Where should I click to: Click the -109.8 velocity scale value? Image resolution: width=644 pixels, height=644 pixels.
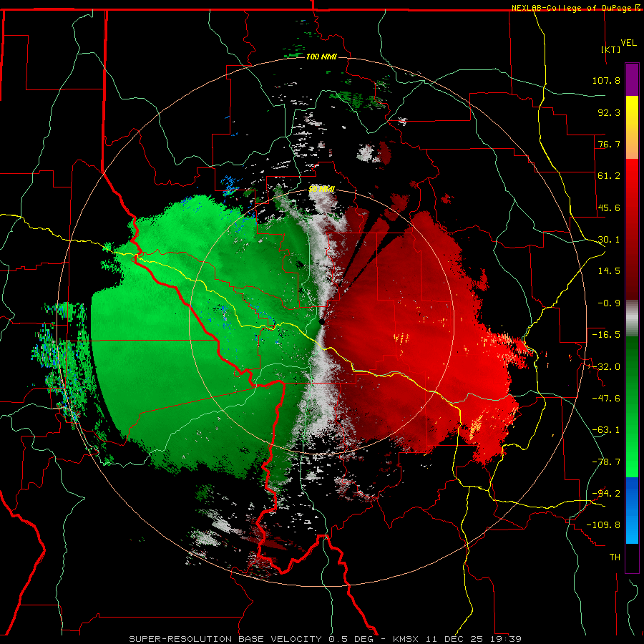[603, 525]
